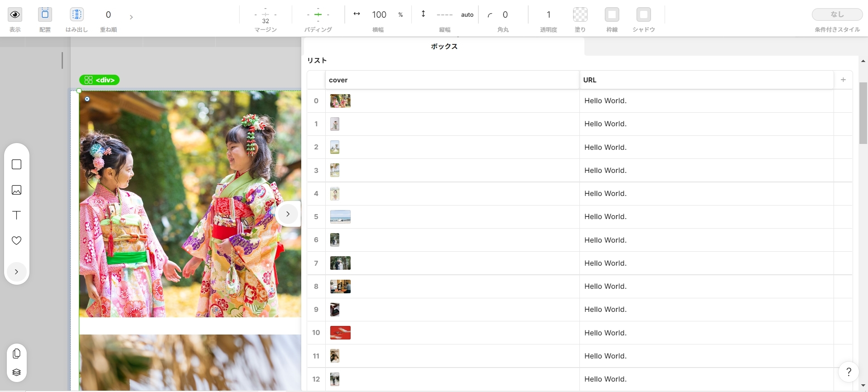Select the heart icon tool
Viewport: 868px width, 392px height.
(16, 240)
